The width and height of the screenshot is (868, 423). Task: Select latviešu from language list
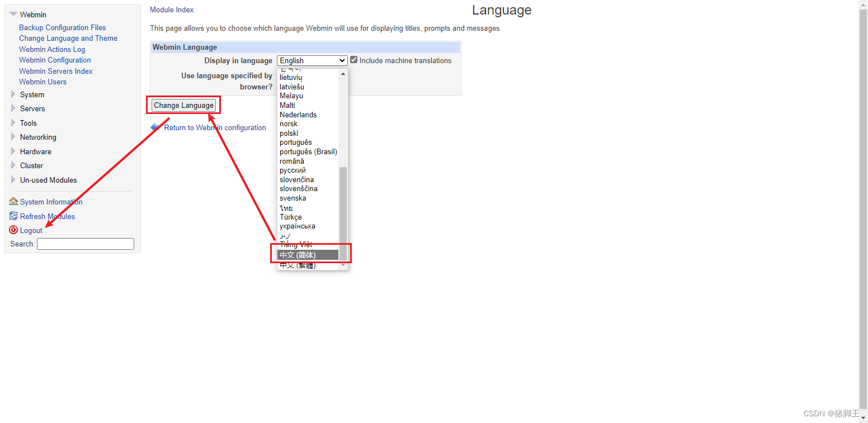[x=308, y=87]
